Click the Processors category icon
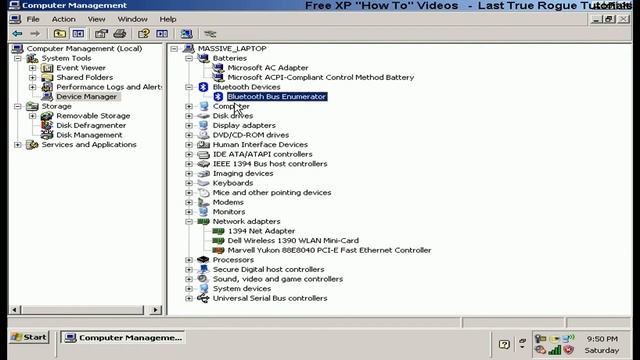 [203, 260]
